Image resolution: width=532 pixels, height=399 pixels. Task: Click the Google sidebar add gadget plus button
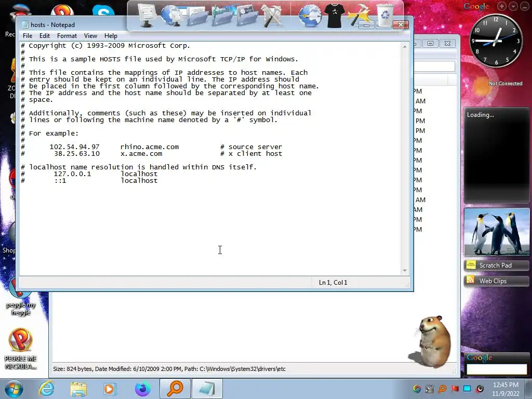(x=502, y=6)
